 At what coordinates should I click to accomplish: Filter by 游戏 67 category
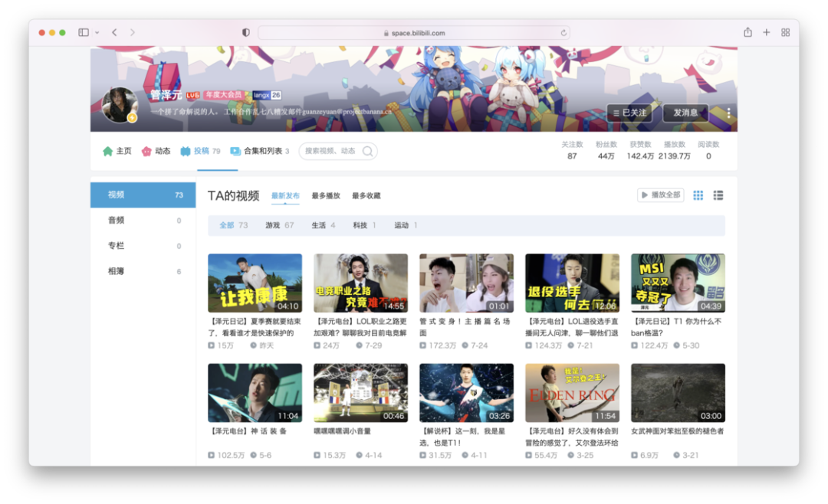tap(279, 225)
